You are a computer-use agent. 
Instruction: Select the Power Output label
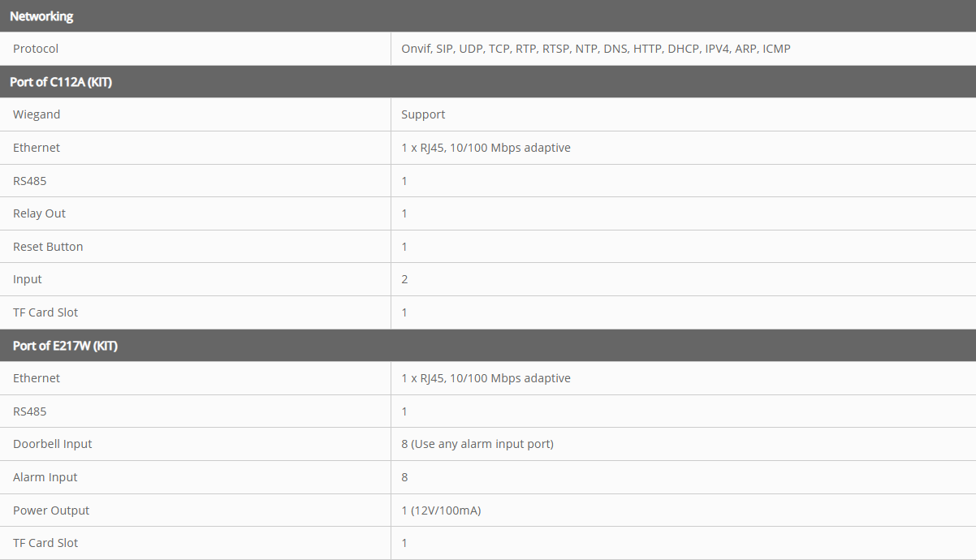tap(51, 510)
